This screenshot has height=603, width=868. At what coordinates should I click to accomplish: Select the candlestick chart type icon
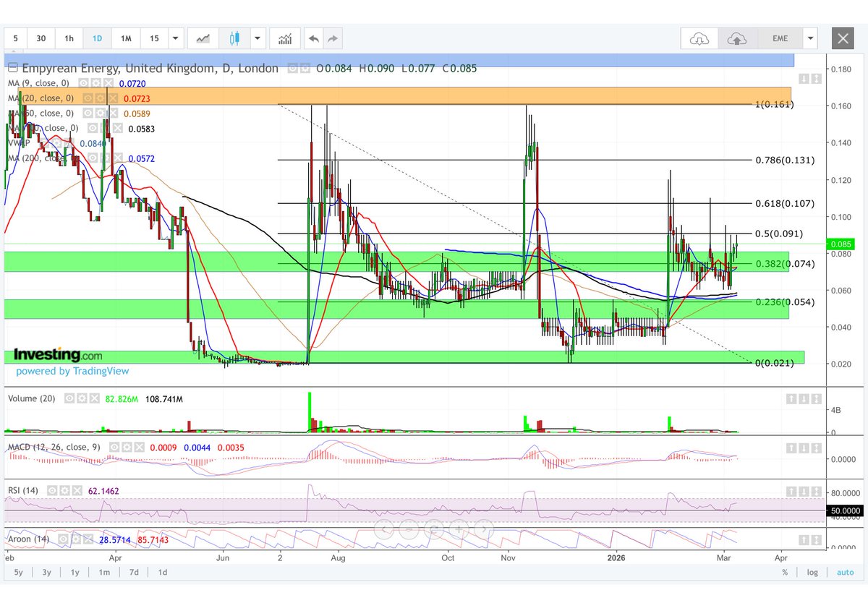[x=234, y=38]
